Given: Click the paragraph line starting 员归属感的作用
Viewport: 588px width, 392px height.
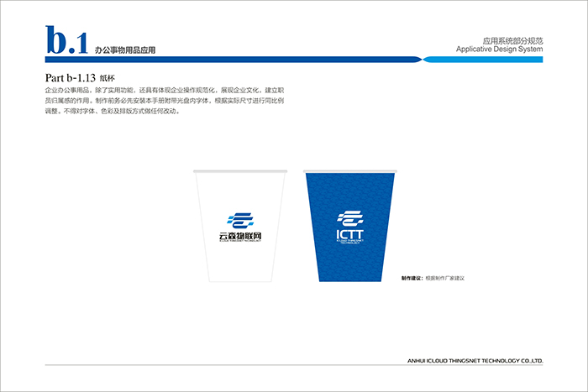Looking at the screenshot, I should pyautogui.click(x=165, y=101).
